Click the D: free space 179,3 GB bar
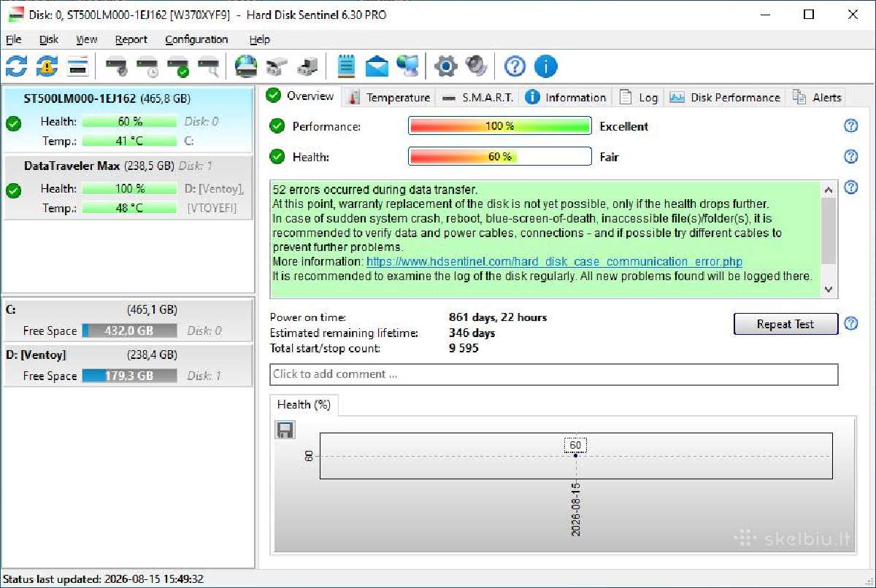876x588 pixels. click(129, 376)
